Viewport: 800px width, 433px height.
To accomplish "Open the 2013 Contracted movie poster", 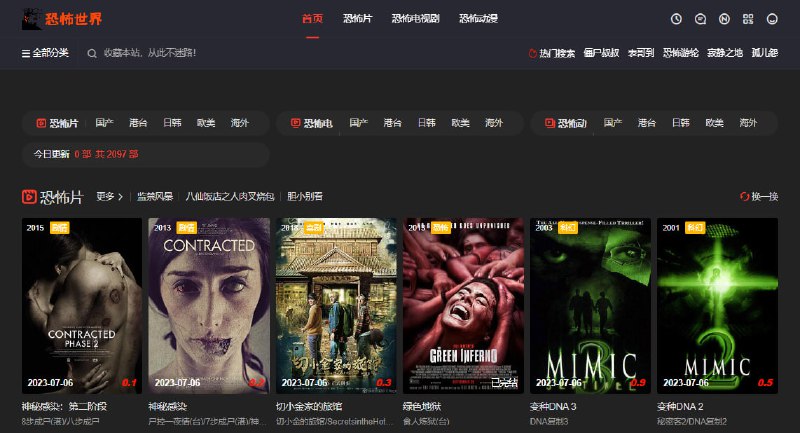I will [209, 305].
